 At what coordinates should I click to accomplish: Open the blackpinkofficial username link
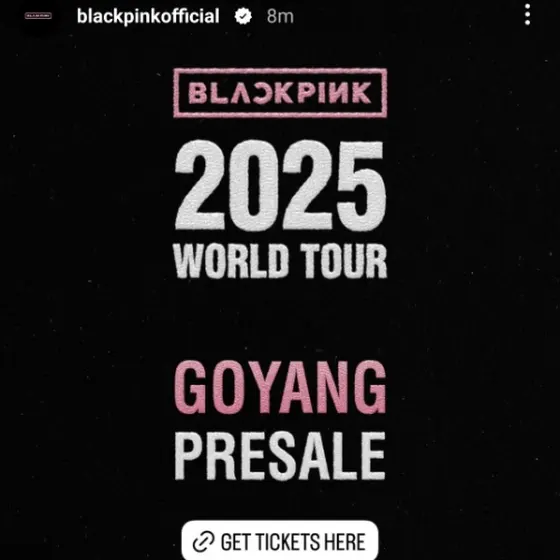pyautogui.click(x=148, y=16)
